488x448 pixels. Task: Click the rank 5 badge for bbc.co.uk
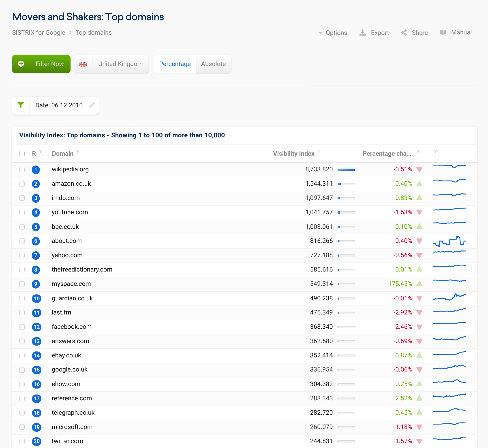(36, 227)
